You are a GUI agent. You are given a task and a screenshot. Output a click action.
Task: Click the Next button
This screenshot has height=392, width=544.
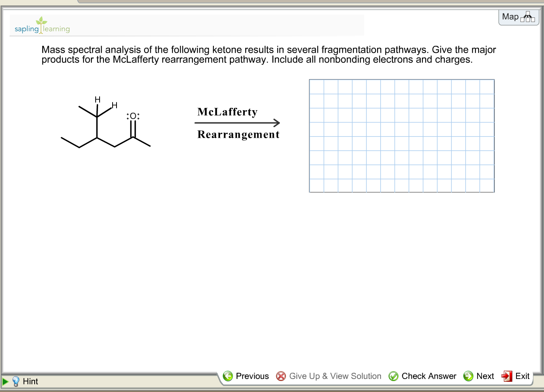485,376
